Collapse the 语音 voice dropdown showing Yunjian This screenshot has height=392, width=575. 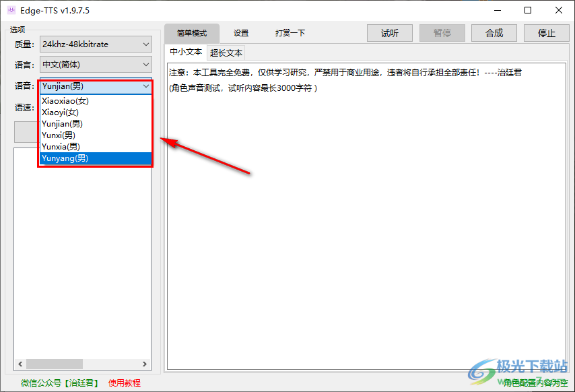pos(96,86)
